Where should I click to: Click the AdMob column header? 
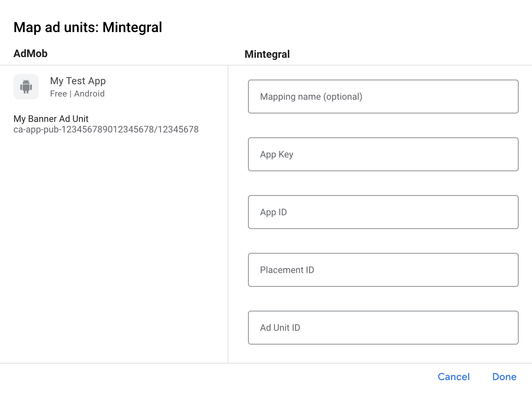pos(30,53)
